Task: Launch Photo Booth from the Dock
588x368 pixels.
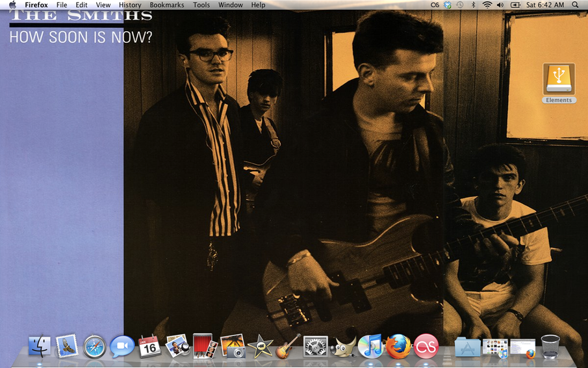Action: coord(205,346)
